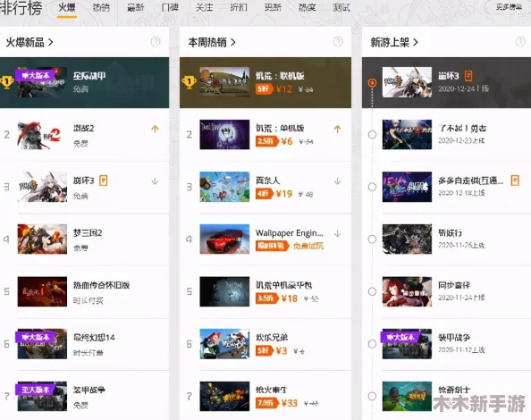This screenshot has width=531, height=420.
Task: Click the 5折 discount tag on 欢乐兄弟
Action: 264,350
